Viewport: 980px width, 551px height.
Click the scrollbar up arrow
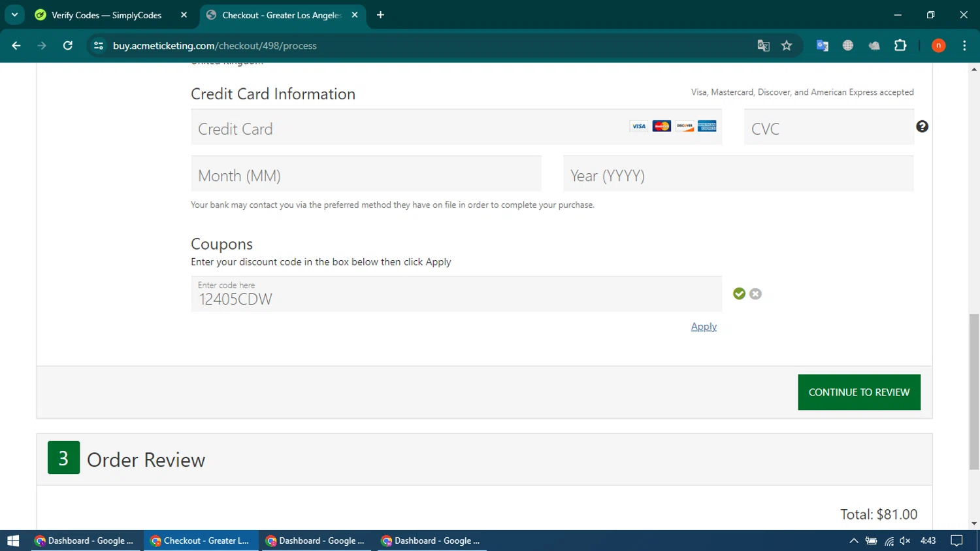point(974,69)
